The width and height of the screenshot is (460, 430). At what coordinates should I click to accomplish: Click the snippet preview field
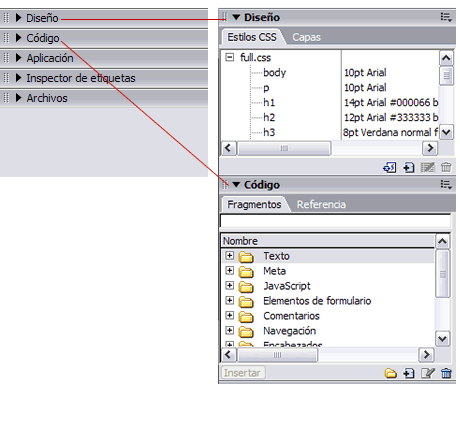[x=335, y=221]
